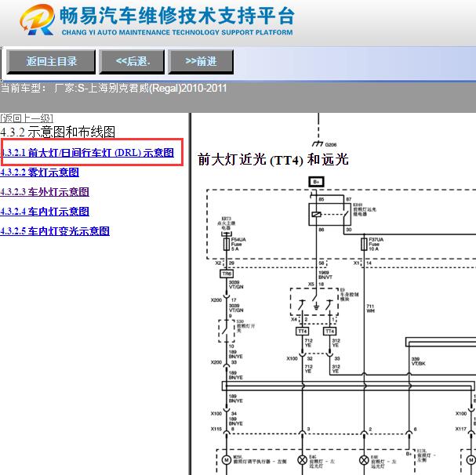
Task: Click the X4 connector label
Action: [294, 319]
